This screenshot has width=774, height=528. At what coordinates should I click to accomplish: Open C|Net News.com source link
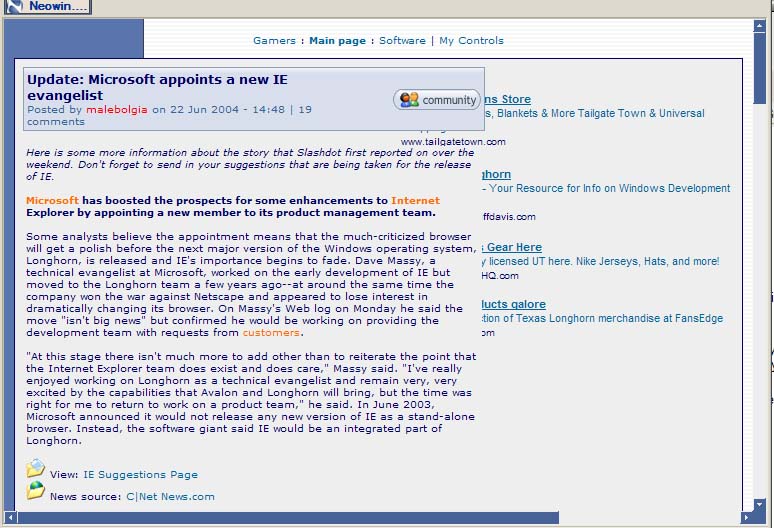coord(170,496)
